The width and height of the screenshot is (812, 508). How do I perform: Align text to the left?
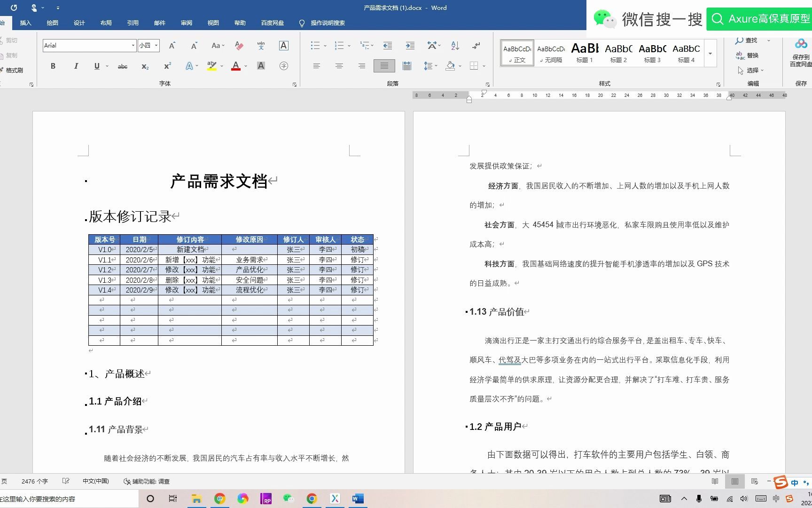(317, 66)
